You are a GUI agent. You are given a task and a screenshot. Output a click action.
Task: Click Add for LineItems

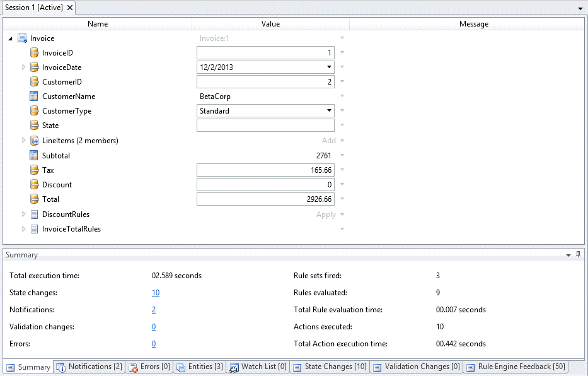coord(329,141)
